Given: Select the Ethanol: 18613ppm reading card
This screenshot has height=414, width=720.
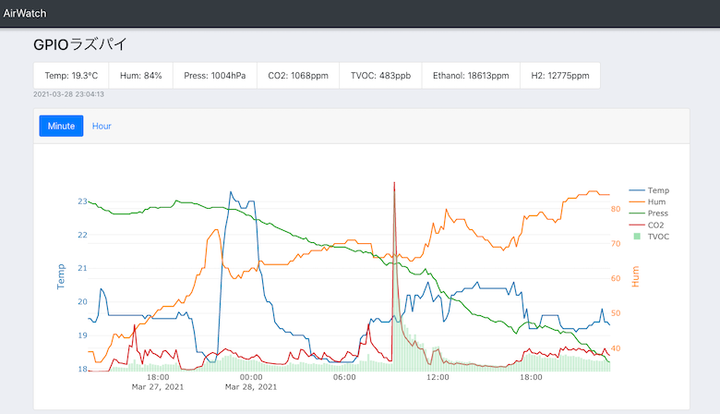Looking at the screenshot, I should coord(471,76).
